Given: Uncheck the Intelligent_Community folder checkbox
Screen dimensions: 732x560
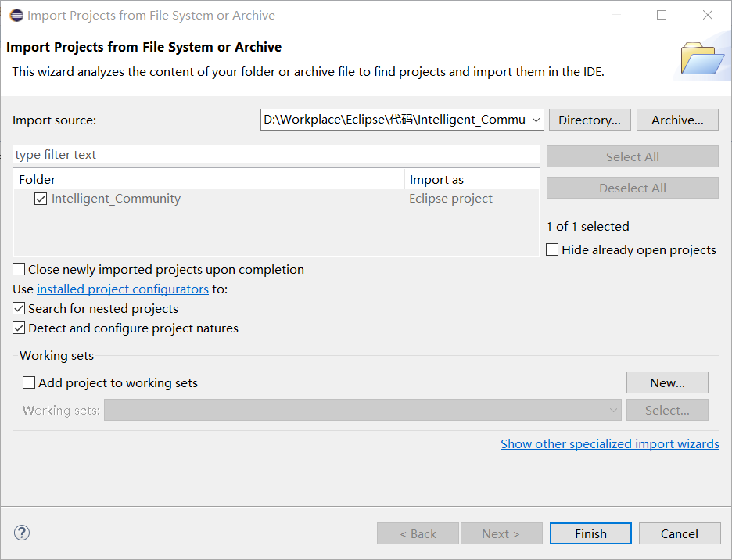Looking at the screenshot, I should (41, 199).
